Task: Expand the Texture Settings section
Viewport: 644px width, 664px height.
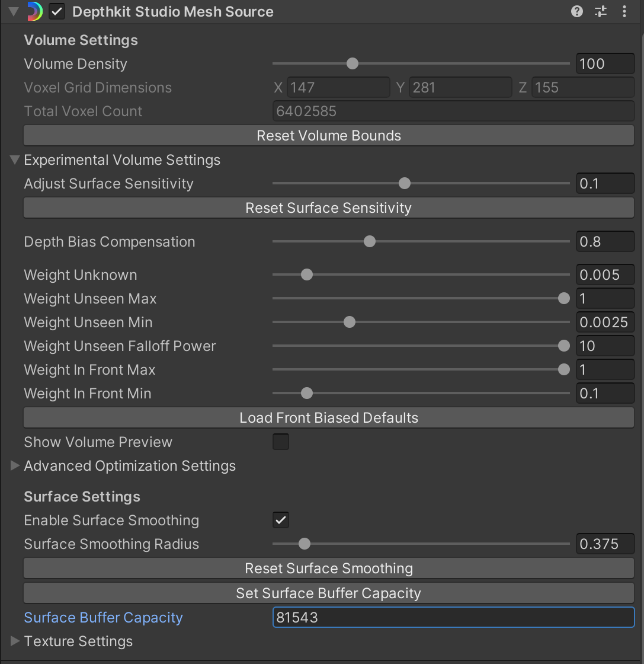Action: (x=15, y=641)
